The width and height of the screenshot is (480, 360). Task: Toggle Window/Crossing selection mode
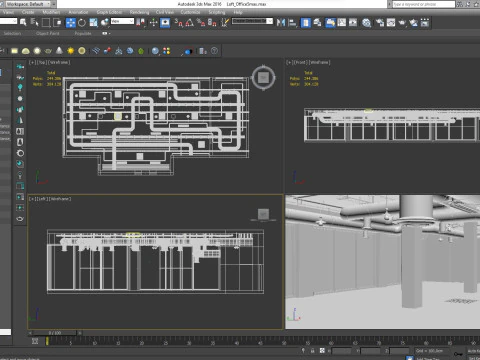coord(57,22)
